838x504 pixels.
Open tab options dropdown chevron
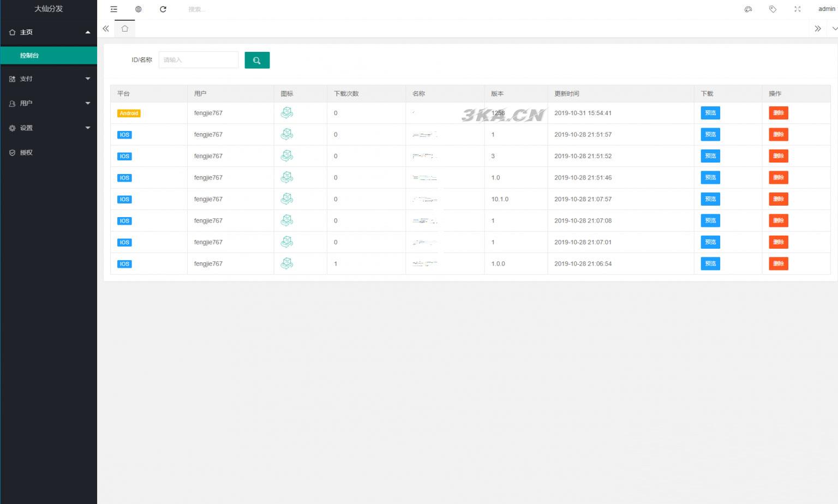pos(834,28)
